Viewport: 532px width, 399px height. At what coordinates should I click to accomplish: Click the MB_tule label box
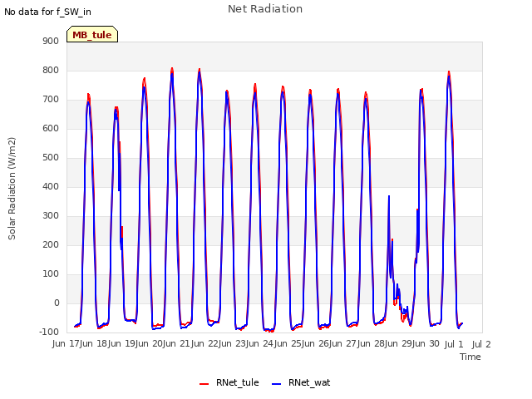click(x=92, y=34)
